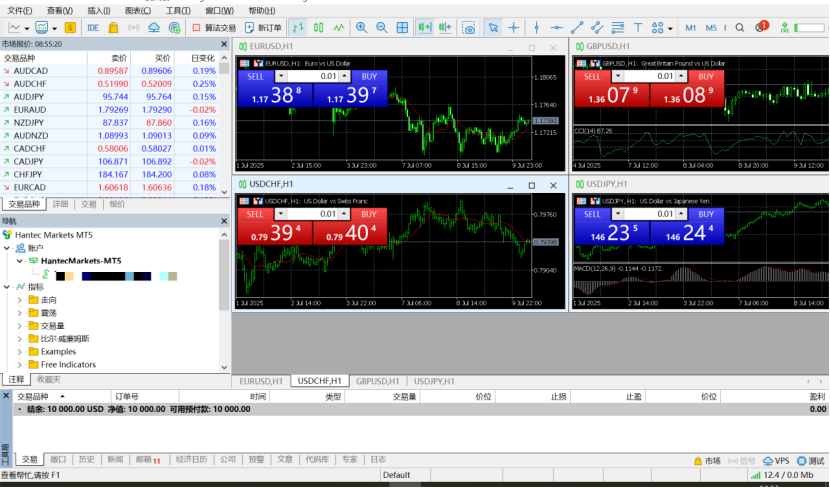Select the text label T tool
The image size is (830, 488).
(x=638, y=28)
